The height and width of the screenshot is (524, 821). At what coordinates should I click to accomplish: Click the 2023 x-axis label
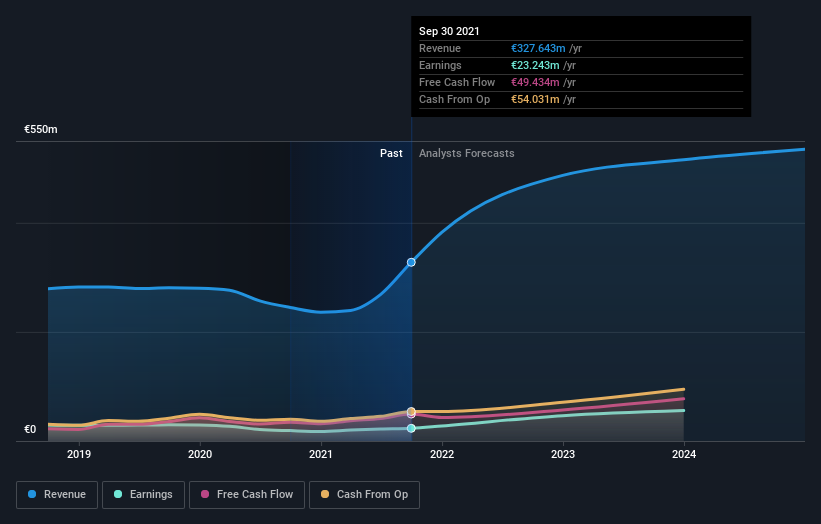pyautogui.click(x=563, y=454)
